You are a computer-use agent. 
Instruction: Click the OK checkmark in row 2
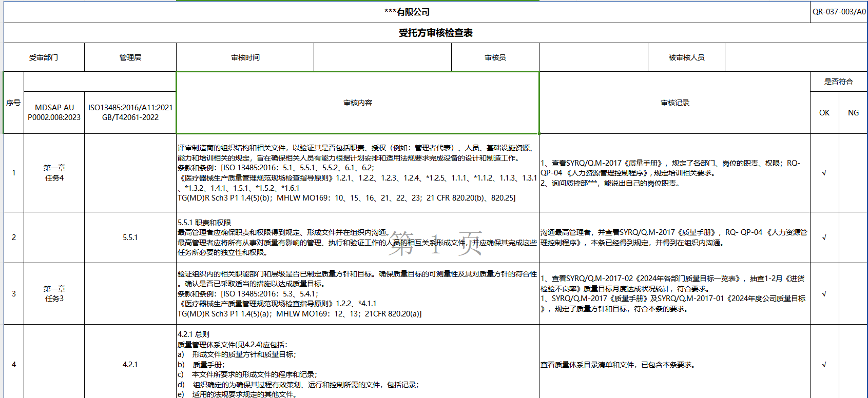pyautogui.click(x=824, y=237)
